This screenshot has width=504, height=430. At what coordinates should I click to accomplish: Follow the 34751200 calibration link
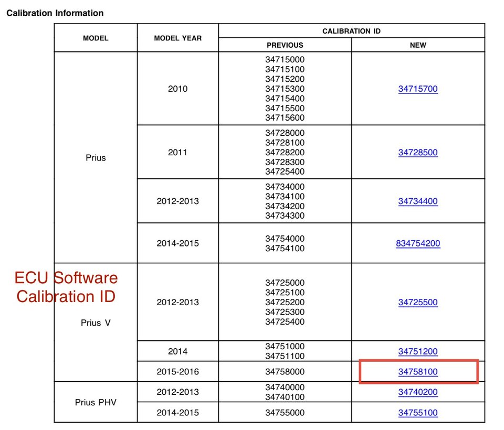pyautogui.click(x=418, y=351)
